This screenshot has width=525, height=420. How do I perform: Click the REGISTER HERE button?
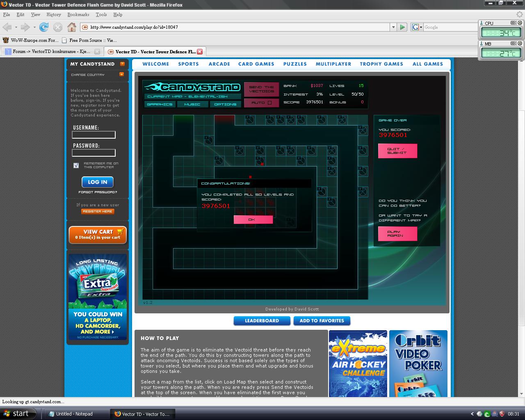(x=98, y=212)
